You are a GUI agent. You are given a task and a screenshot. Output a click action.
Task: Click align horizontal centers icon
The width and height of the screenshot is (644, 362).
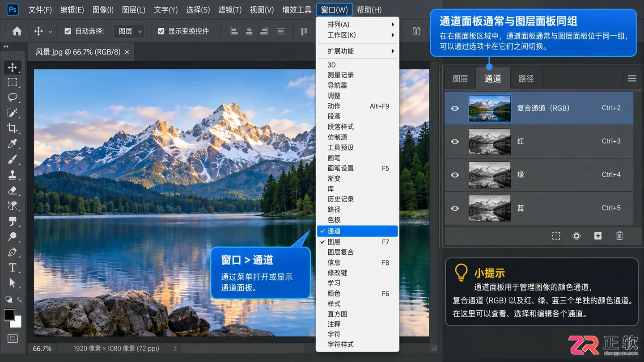tap(249, 31)
